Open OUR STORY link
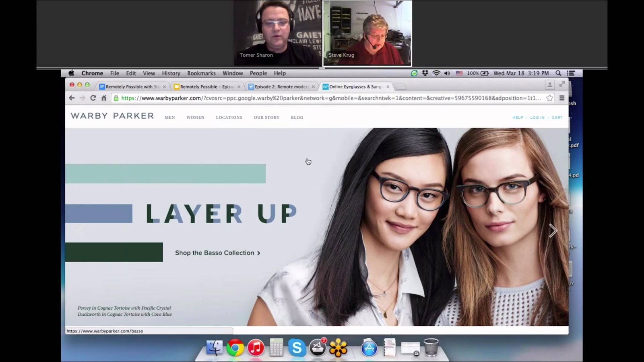The height and width of the screenshot is (362, 644). pos(266,117)
